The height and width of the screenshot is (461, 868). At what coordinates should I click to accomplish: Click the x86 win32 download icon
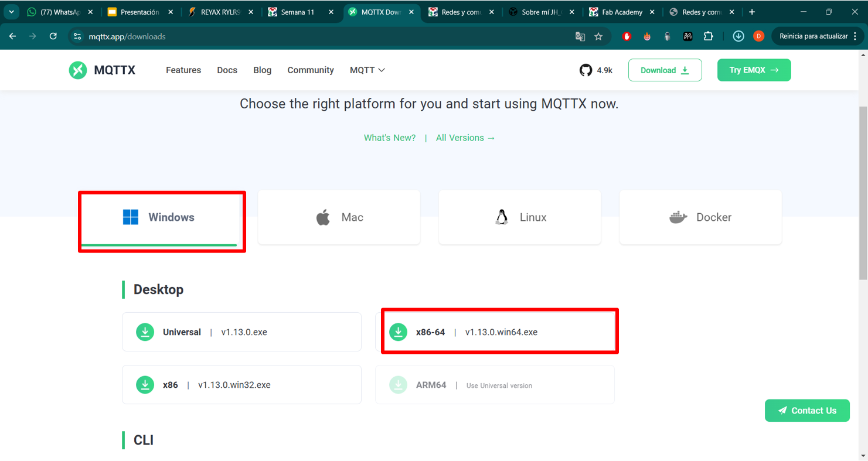145,385
